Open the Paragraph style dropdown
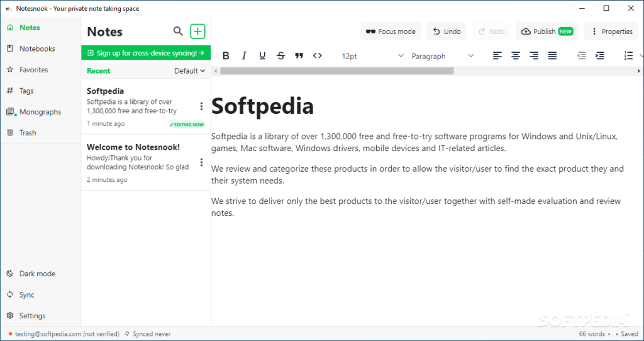 (442, 56)
